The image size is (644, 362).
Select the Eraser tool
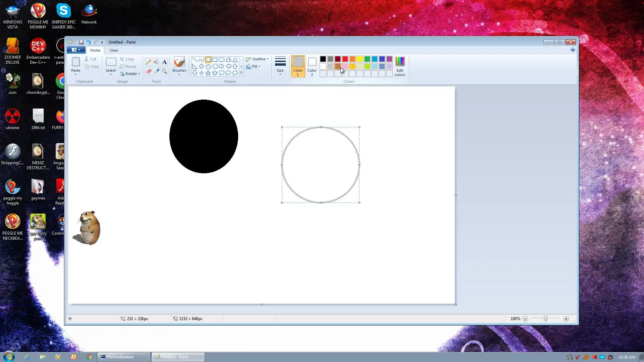[x=148, y=71]
